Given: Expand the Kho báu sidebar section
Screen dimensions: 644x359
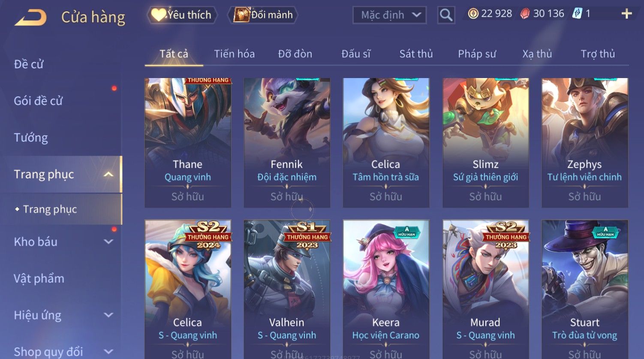Looking at the screenshot, I should [x=108, y=242].
